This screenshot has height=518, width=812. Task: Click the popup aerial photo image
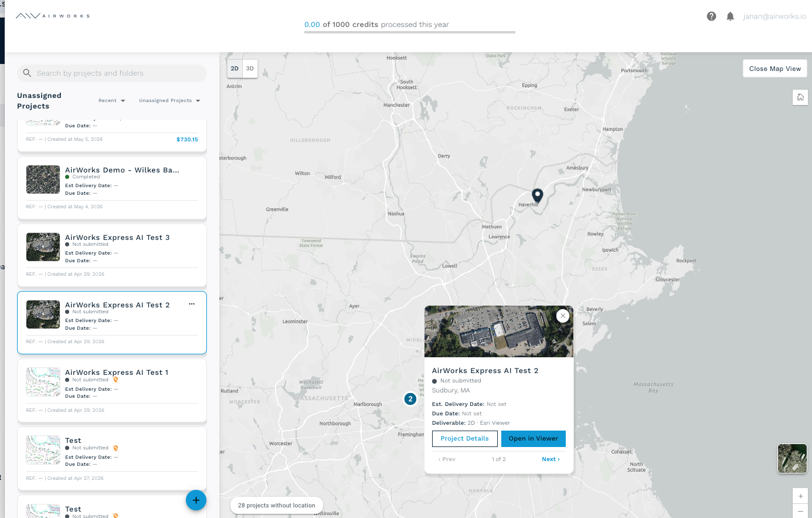[x=499, y=331]
